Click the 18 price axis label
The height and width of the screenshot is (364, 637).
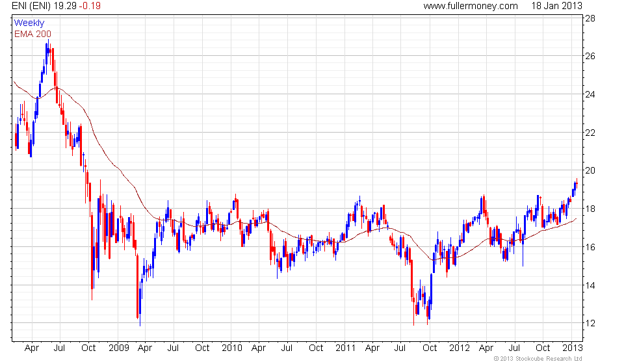590,209
